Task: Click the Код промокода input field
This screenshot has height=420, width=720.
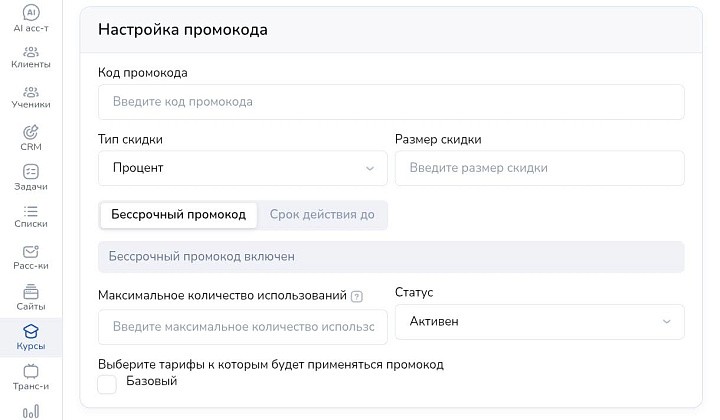Action: click(x=391, y=102)
